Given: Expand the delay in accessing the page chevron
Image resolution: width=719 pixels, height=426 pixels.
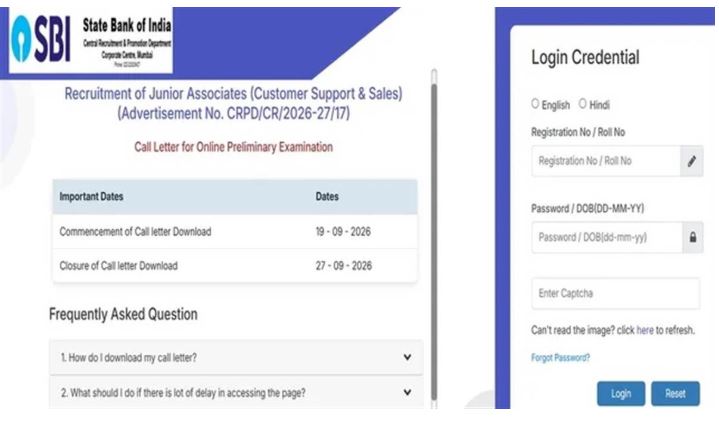Looking at the screenshot, I should coord(407,392).
